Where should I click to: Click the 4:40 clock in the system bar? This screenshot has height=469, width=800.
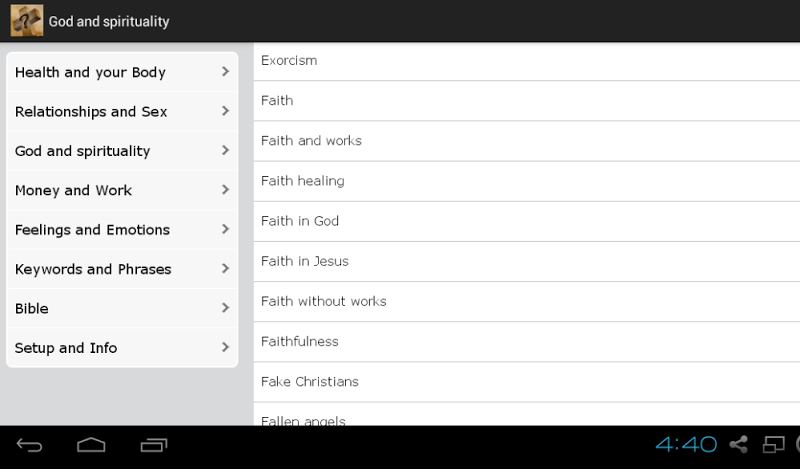coord(686,445)
